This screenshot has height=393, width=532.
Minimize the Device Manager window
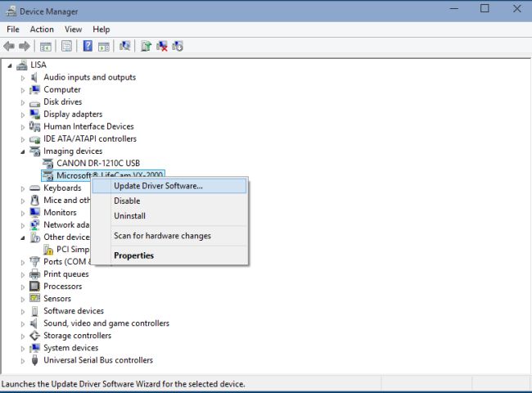(x=454, y=8)
